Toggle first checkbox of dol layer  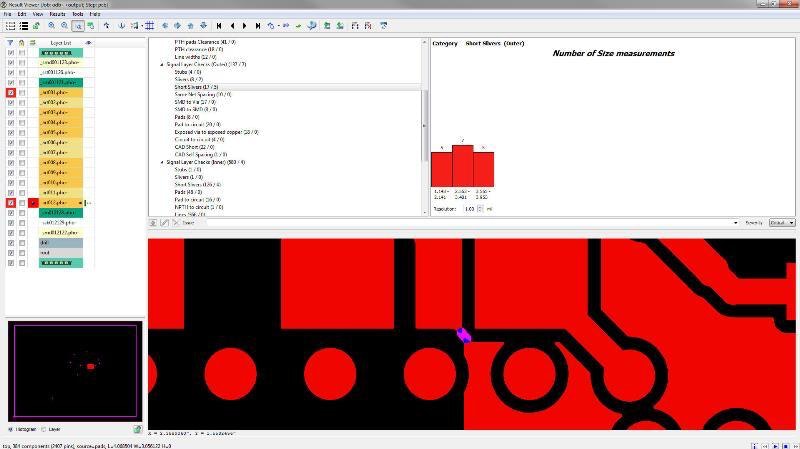pos(11,242)
